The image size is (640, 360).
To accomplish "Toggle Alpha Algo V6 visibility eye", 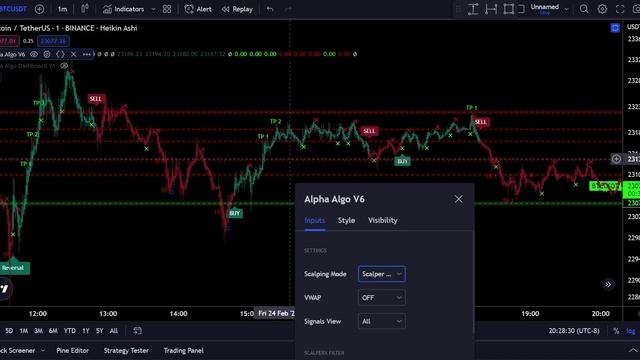I will tap(34, 54).
